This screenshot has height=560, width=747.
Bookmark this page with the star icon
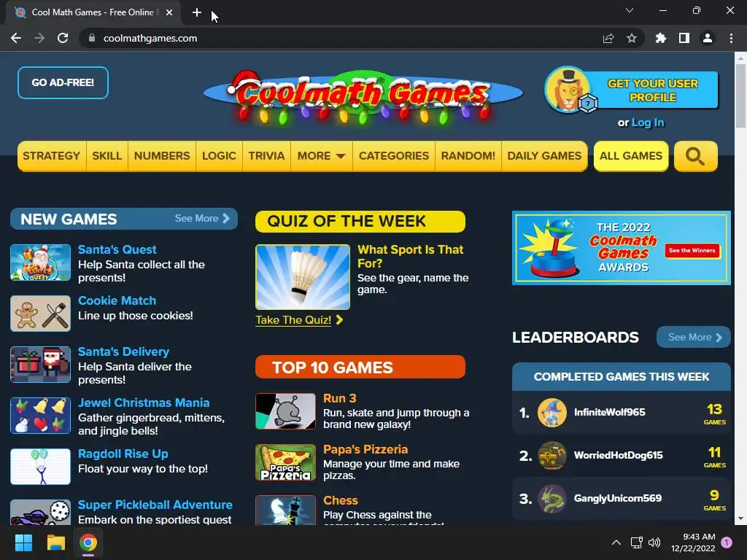(632, 38)
